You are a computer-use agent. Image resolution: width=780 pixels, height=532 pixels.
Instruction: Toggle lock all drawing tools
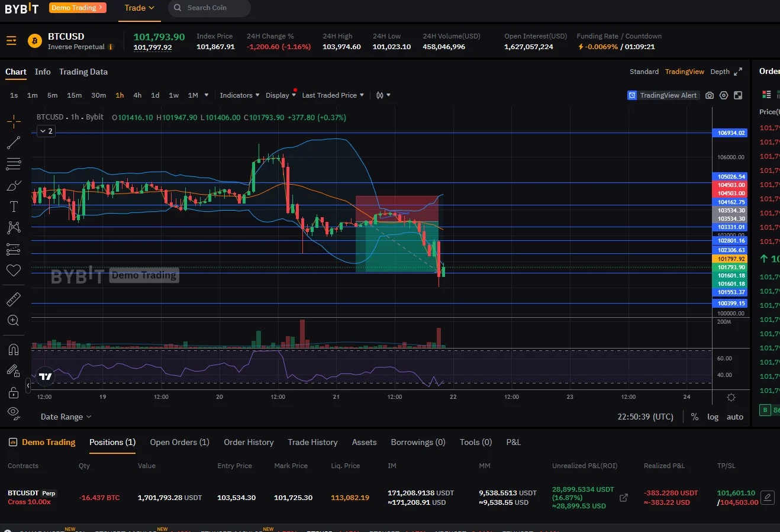[14, 392]
